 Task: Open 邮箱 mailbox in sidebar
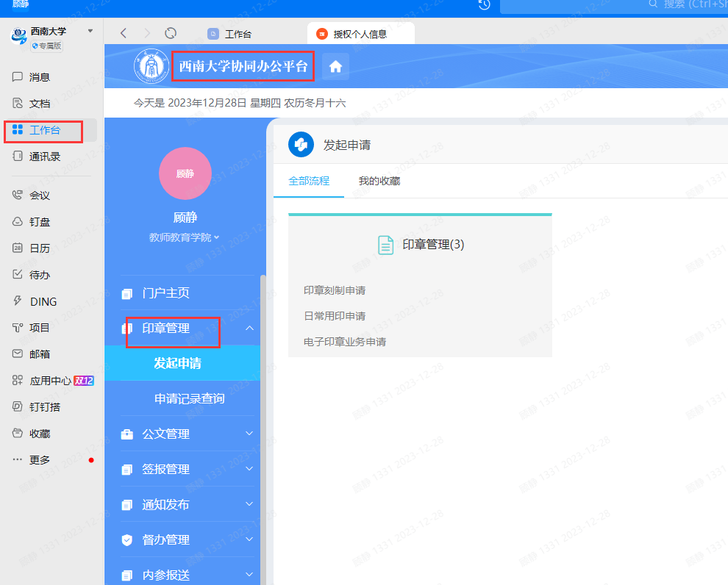18,354
